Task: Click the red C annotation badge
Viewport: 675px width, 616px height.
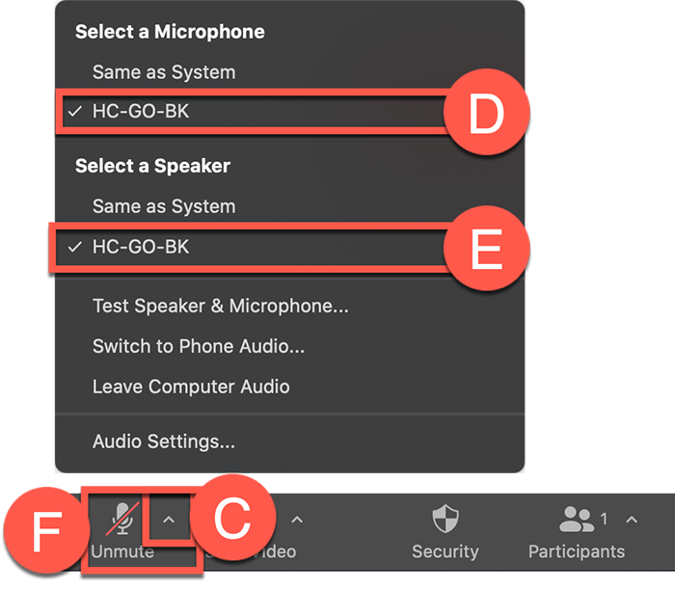Action: click(229, 522)
